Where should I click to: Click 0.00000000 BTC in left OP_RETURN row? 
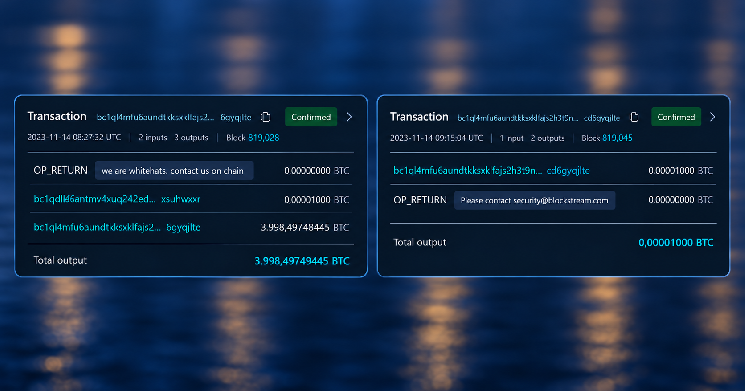tap(317, 171)
